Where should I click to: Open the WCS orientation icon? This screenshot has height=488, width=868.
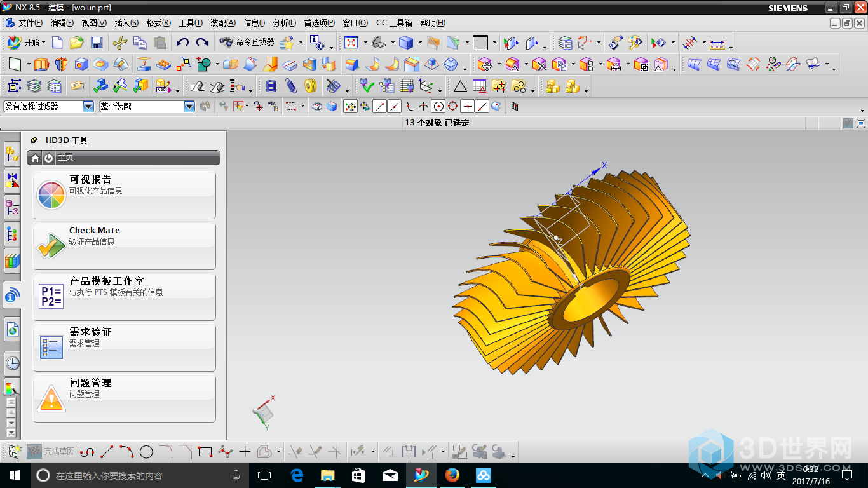(x=584, y=43)
